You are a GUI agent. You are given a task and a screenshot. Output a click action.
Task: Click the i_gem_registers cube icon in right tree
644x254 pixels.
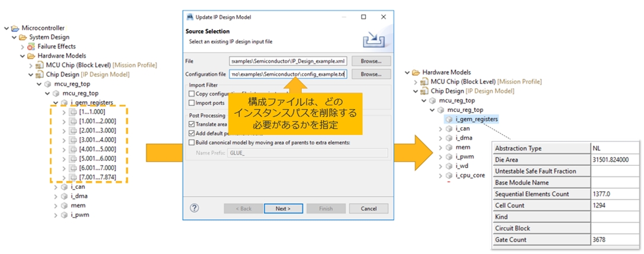pos(449,119)
